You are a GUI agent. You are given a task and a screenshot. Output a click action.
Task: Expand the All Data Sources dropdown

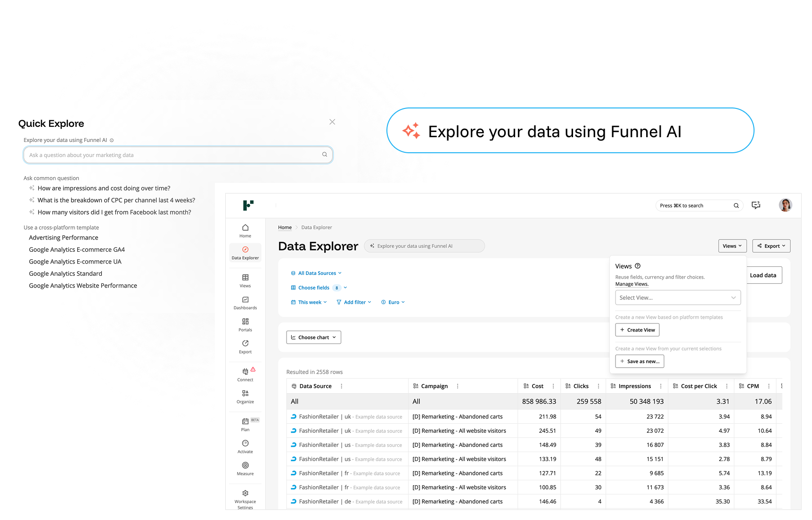pyautogui.click(x=316, y=273)
